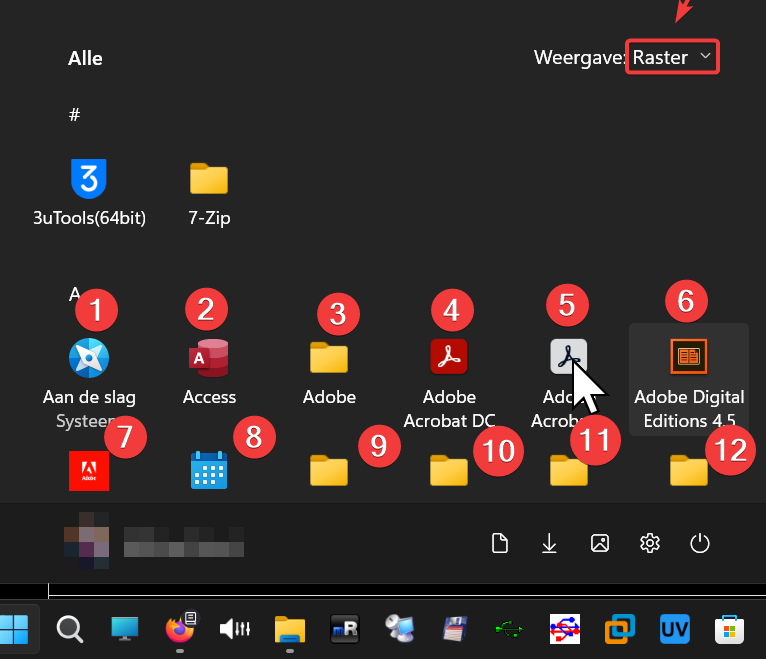Viewport: 766px width, 659px height.
Task: Open the UV app in taskbar
Action: [x=675, y=629]
